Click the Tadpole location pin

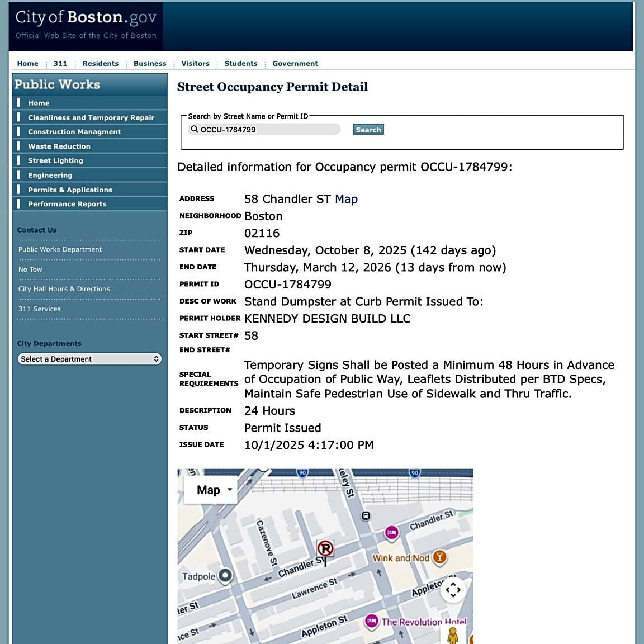(x=225, y=575)
